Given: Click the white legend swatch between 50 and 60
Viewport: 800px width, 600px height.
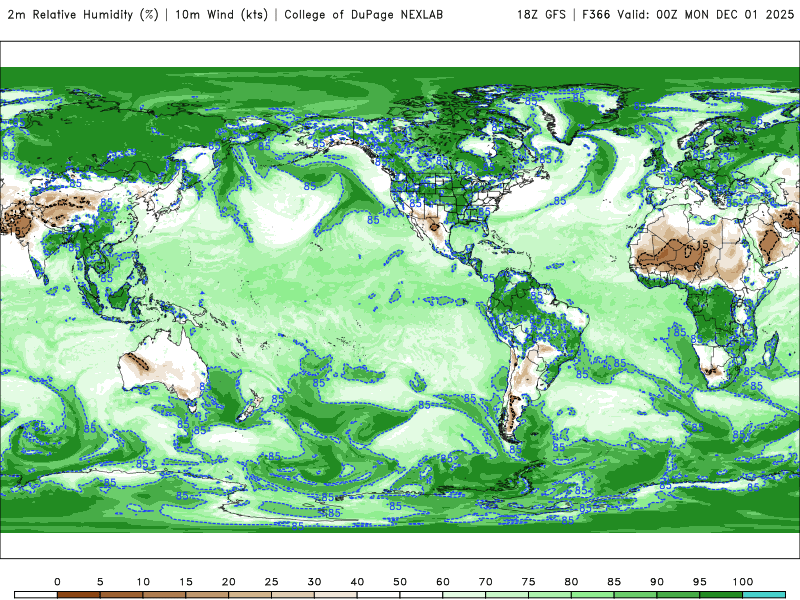Looking at the screenshot, I should [x=421, y=595].
